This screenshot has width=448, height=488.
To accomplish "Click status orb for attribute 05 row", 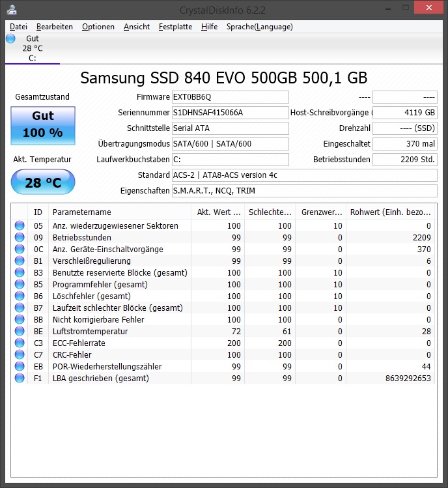I will (20, 225).
